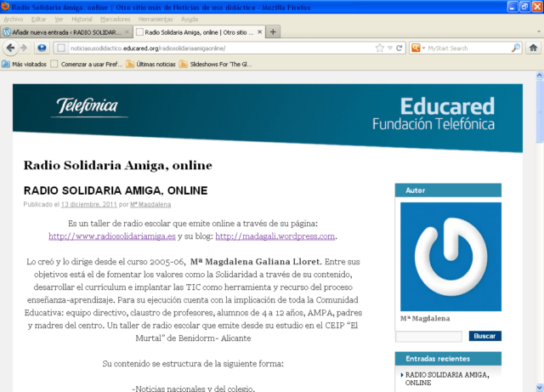Open the new tab plus button
The width and height of the screenshot is (544, 392).
pyautogui.click(x=273, y=31)
